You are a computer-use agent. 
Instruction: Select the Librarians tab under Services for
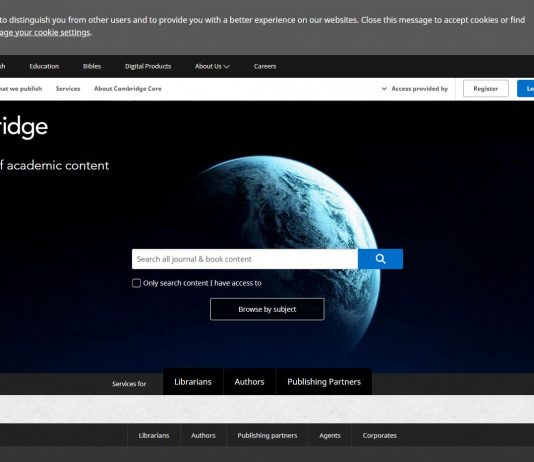pyautogui.click(x=193, y=382)
